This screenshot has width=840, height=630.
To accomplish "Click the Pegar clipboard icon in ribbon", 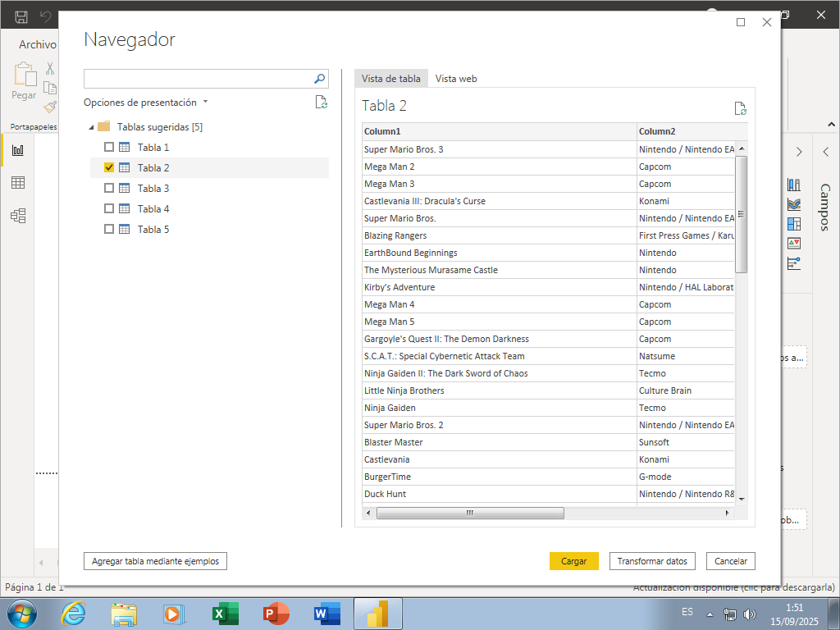I will pos(25,75).
